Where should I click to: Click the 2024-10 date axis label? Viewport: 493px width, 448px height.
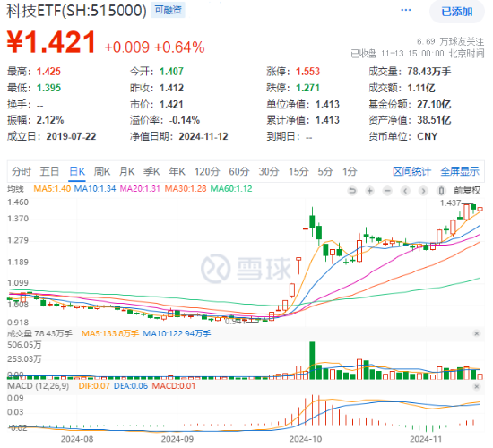tap(306, 439)
